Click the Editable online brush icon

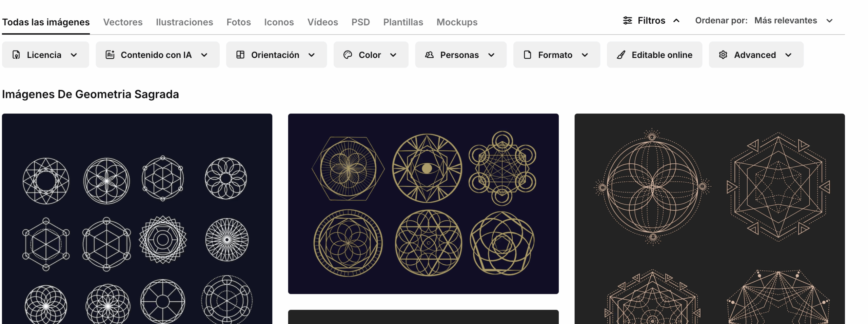coord(621,55)
